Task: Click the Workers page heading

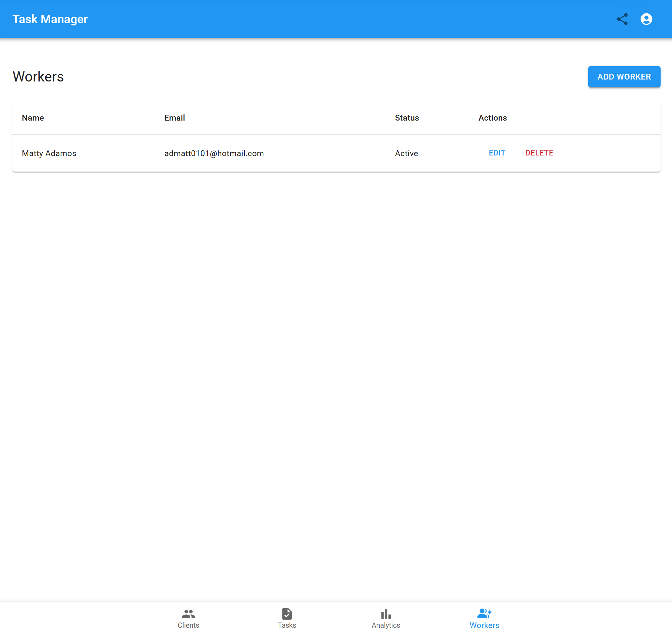Action: tap(38, 77)
